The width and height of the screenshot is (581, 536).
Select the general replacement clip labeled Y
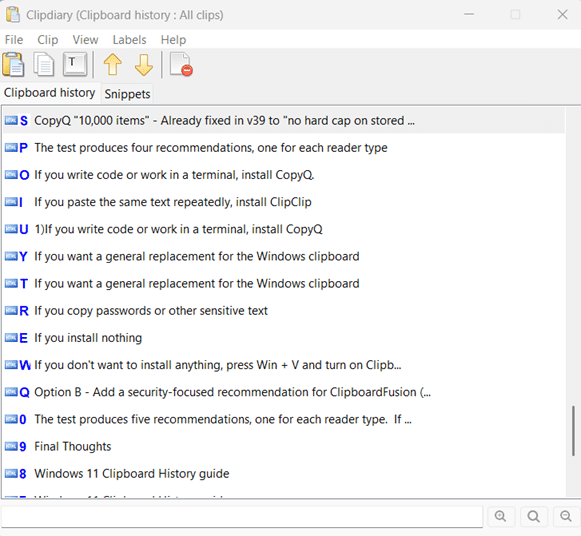tap(284, 256)
